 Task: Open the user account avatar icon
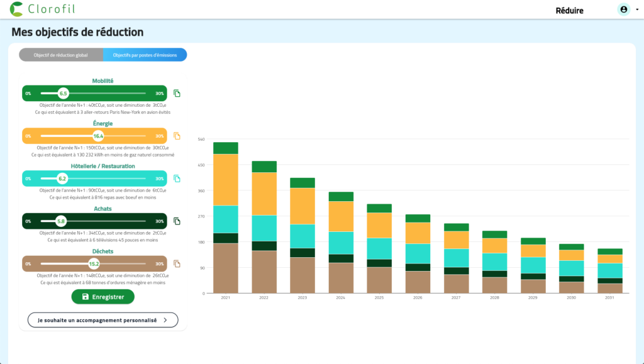[x=623, y=9]
